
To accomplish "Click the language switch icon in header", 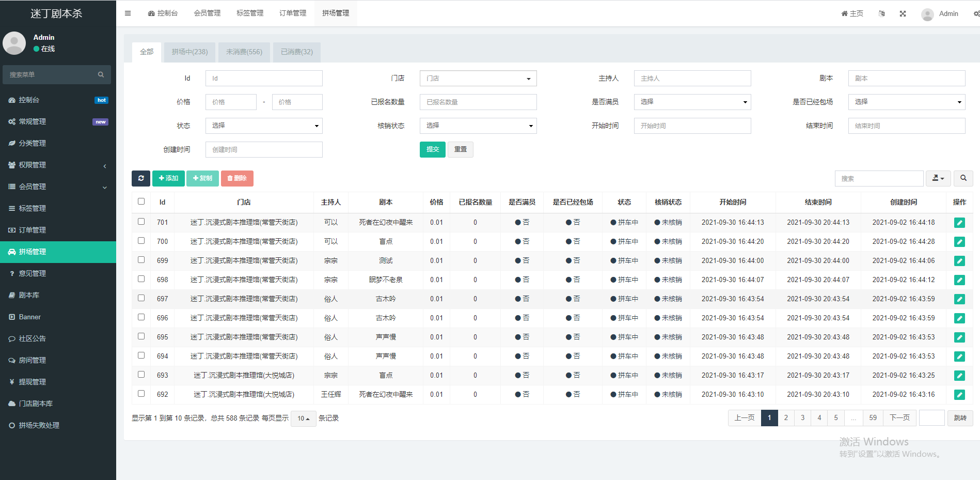I will click(x=881, y=14).
